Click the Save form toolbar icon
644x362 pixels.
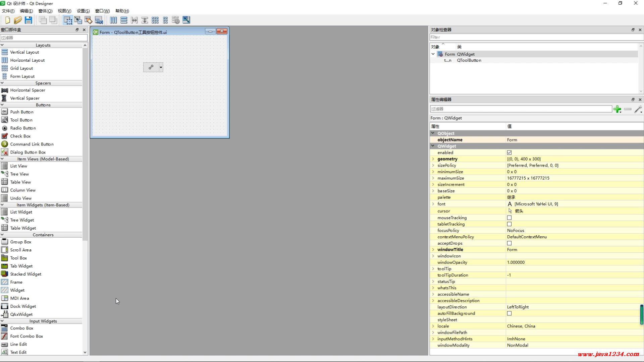click(29, 20)
